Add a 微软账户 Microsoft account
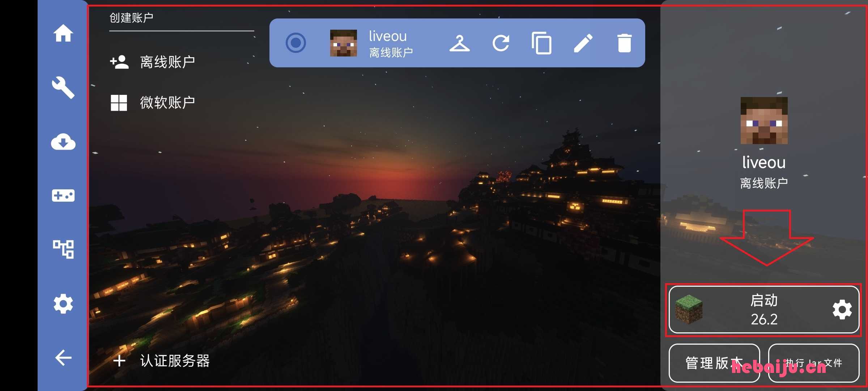Viewport: 868px width, 391px height. (153, 102)
